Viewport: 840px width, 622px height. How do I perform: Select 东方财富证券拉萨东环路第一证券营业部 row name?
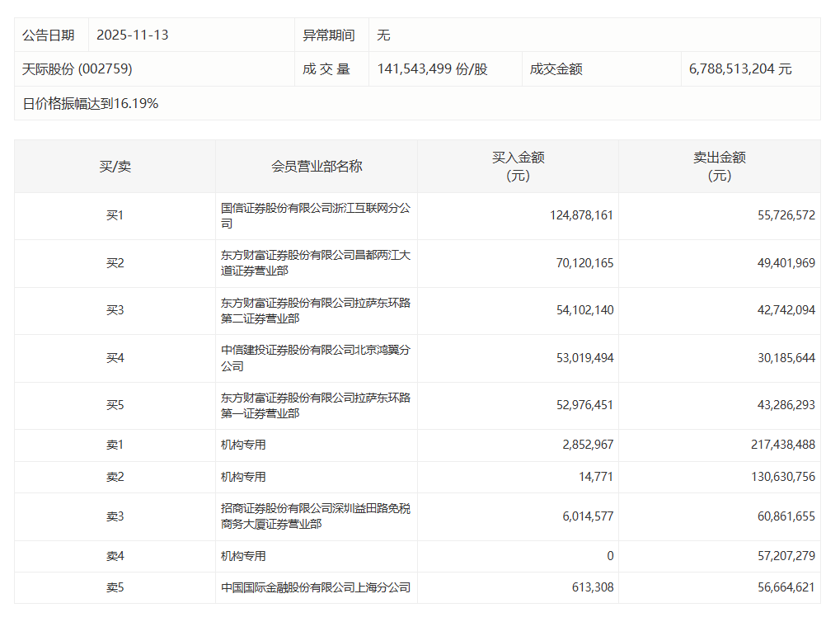point(315,405)
